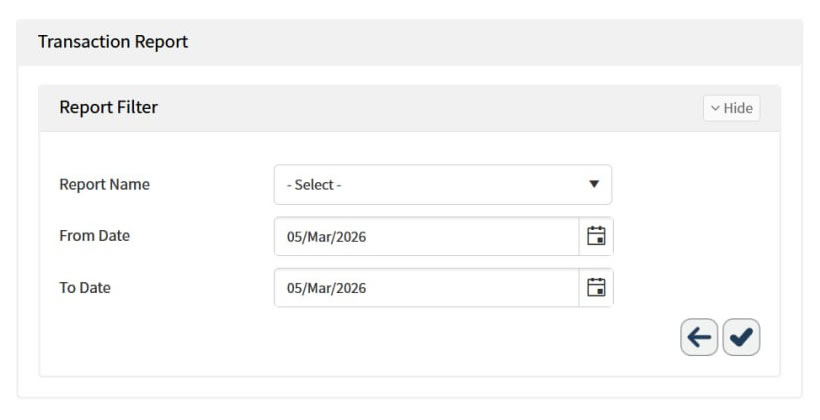Screen dimensions: 820x420
Task: Click the Report Name dropdown arrow
Action: pyautogui.click(x=594, y=185)
